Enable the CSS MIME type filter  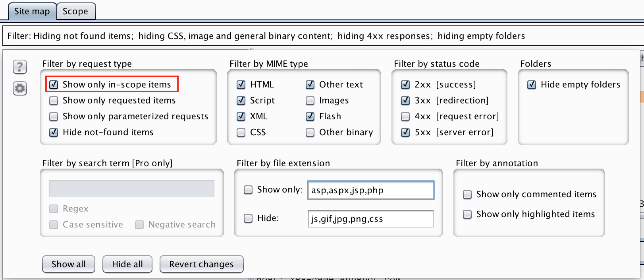pyautogui.click(x=241, y=132)
